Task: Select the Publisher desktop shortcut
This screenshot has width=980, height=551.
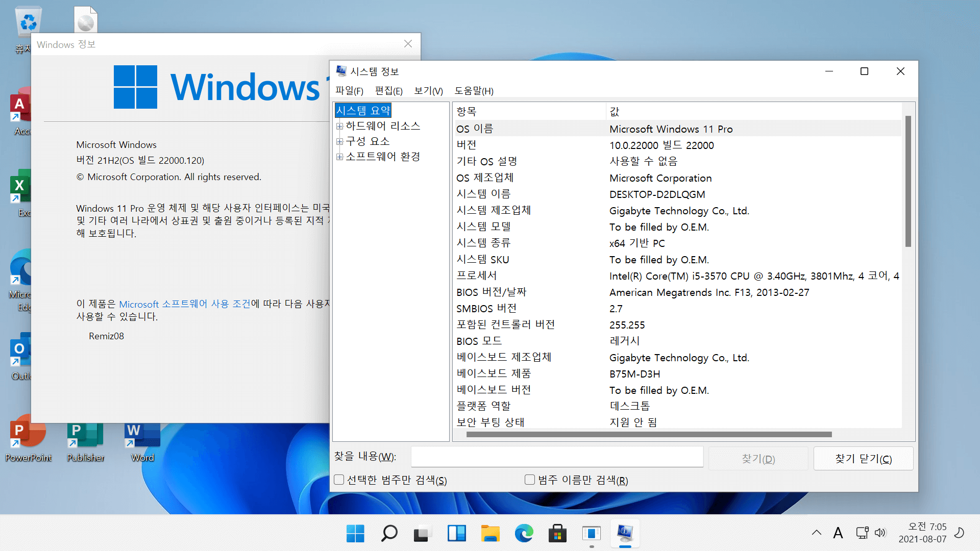Action: point(85,442)
